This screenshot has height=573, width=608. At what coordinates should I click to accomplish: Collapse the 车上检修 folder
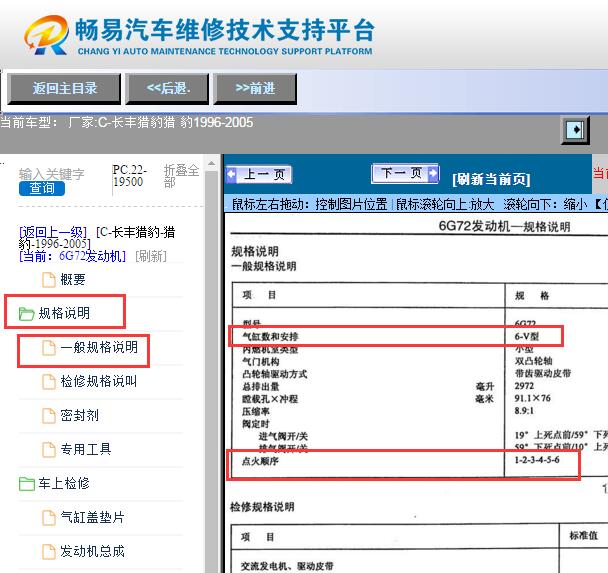64,483
